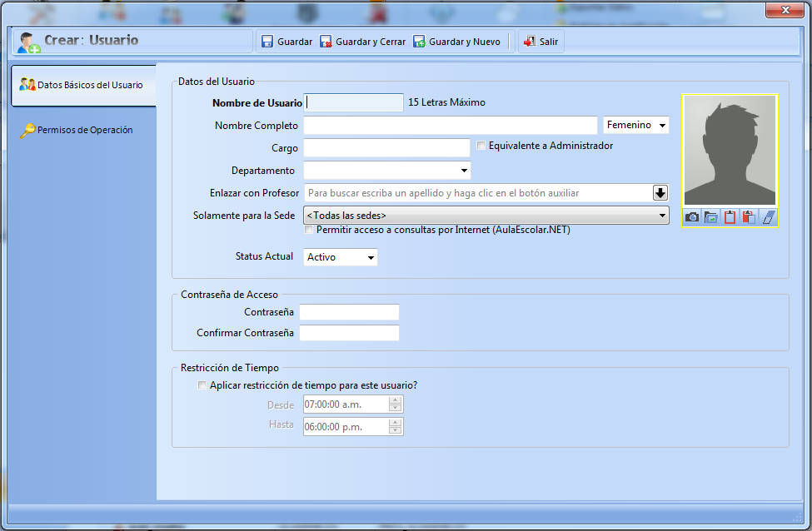Click the eraser icon under photo
812x531 pixels.
769,217
